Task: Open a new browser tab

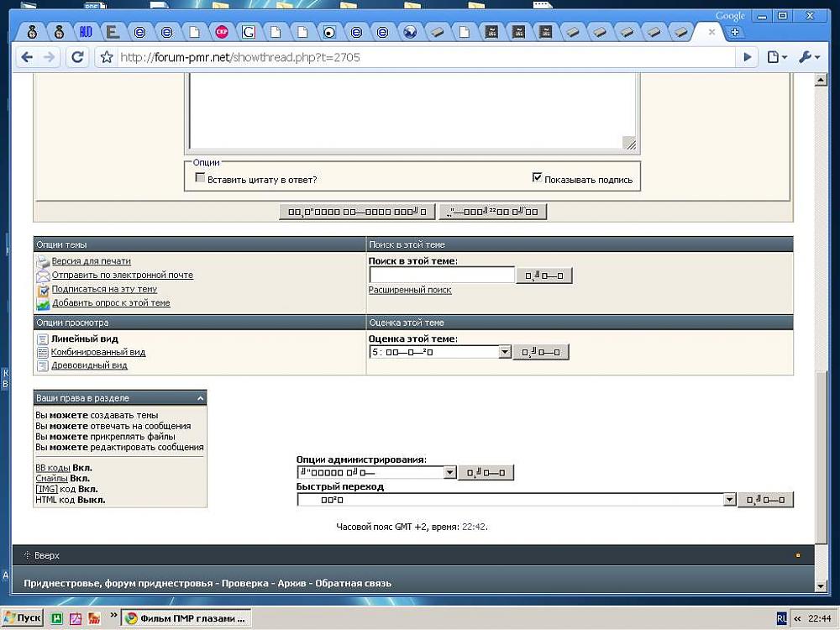Action: point(735,32)
